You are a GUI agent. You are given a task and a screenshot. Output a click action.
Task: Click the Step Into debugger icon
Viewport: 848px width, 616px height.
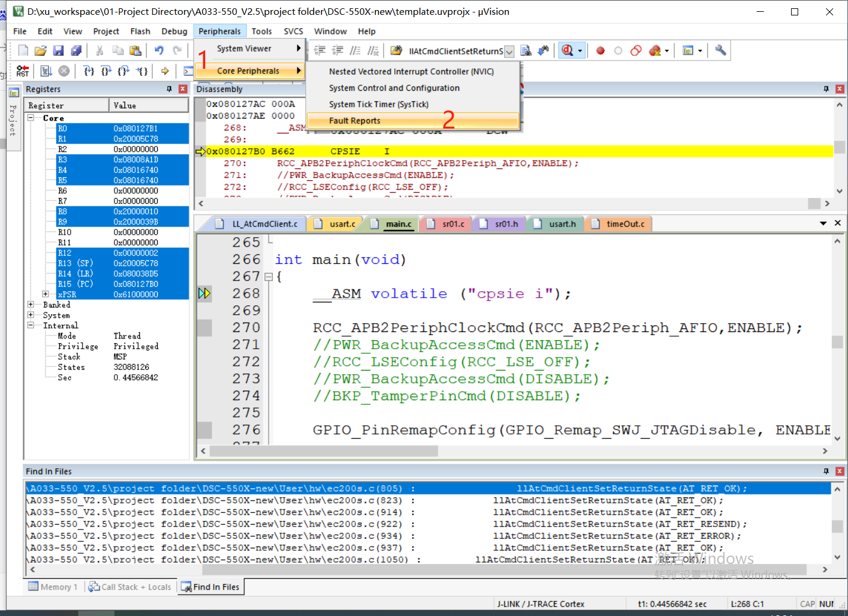tap(89, 71)
